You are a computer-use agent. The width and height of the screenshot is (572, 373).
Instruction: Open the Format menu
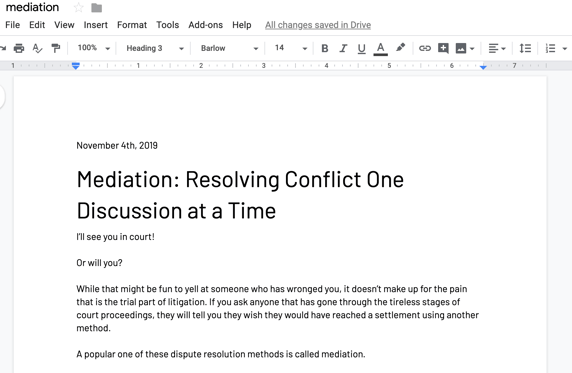pos(132,25)
